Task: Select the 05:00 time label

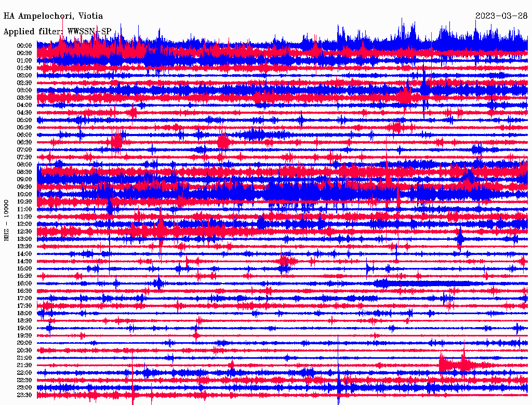Action: pos(24,120)
